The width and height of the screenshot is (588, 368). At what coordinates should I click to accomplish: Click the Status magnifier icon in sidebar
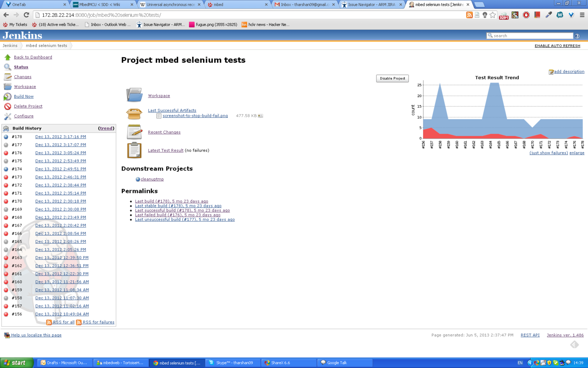coord(7,67)
